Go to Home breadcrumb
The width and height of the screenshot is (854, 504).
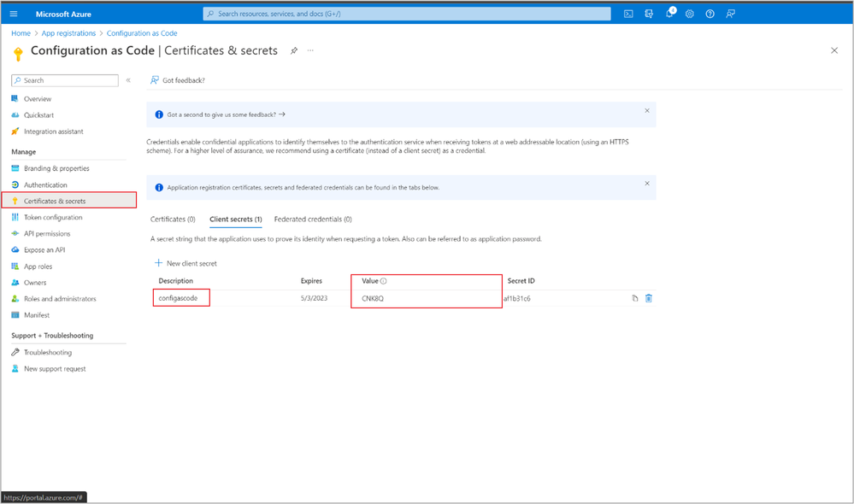pos(21,33)
